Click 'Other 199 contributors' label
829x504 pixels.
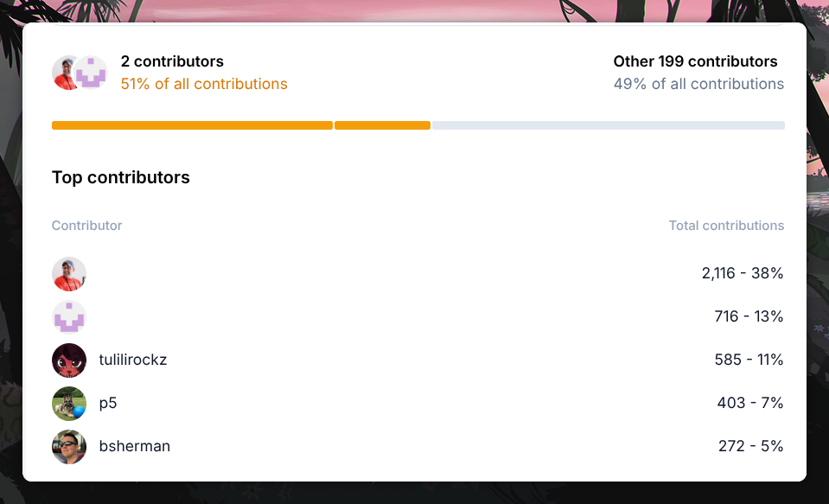[695, 61]
